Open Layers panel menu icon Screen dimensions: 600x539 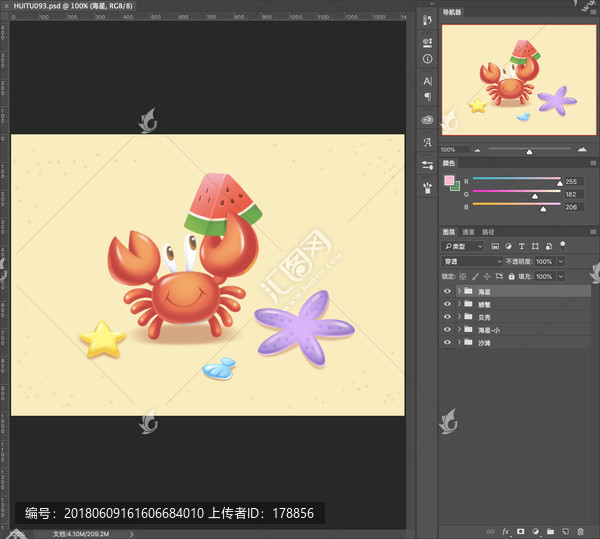(593, 232)
